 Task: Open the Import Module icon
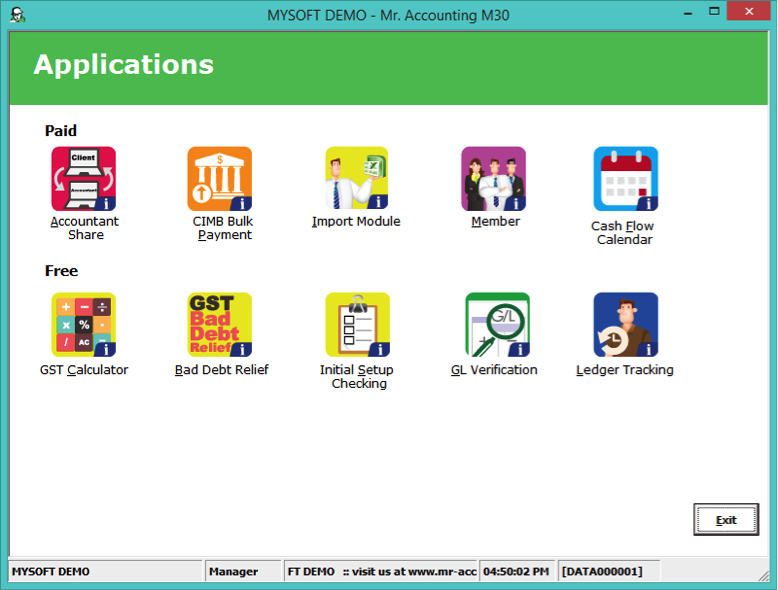point(357,178)
